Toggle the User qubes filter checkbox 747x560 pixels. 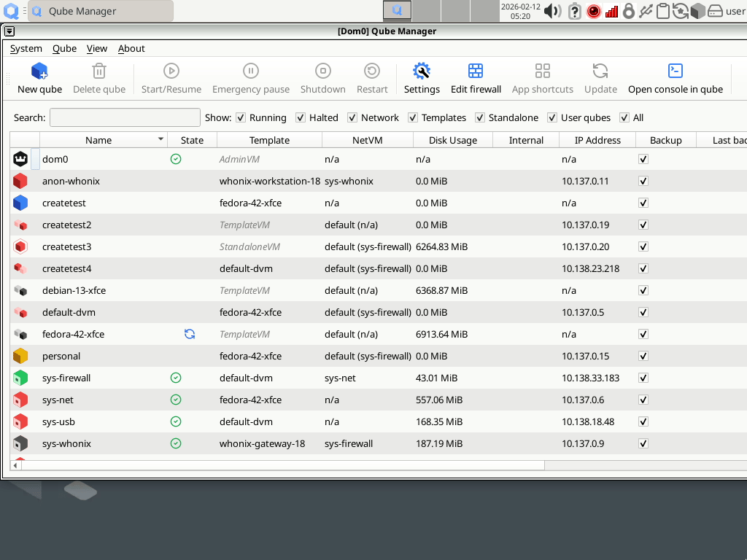[552, 117]
